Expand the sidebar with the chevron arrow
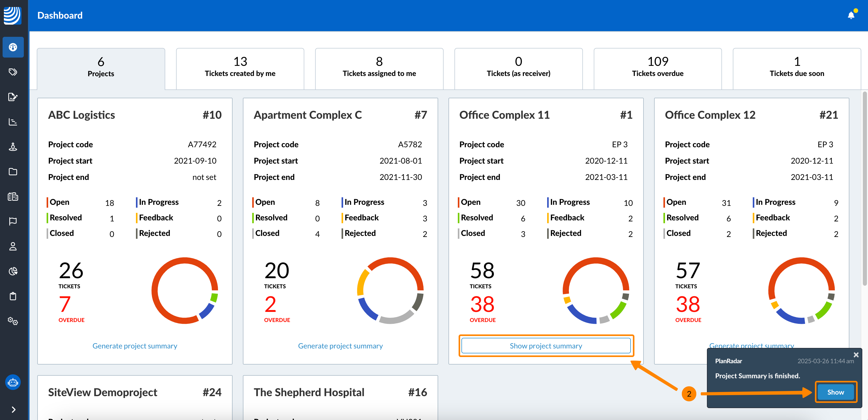Image resolution: width=868 pixels, height=420 pixels. click(13, 410)
